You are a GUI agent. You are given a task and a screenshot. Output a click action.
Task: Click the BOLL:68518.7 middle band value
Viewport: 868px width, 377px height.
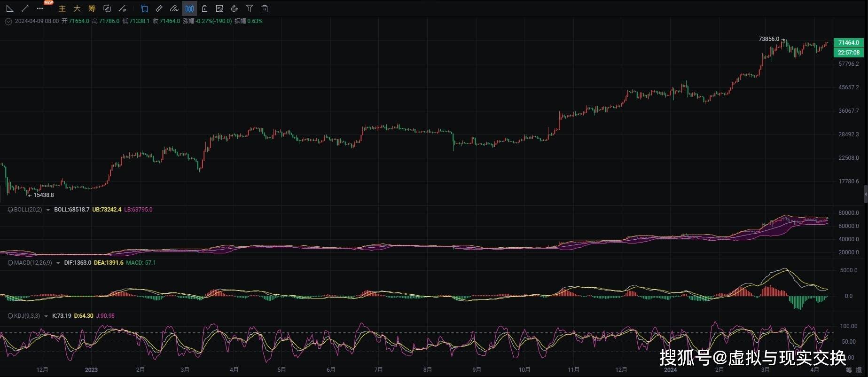[x=72, y=210]
